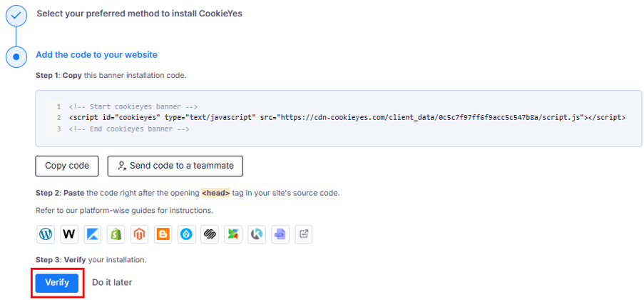Viewport: 644px width, 300px height.
Task: Open the Blogger installation guide icon
Action: [x=163, y=234]
